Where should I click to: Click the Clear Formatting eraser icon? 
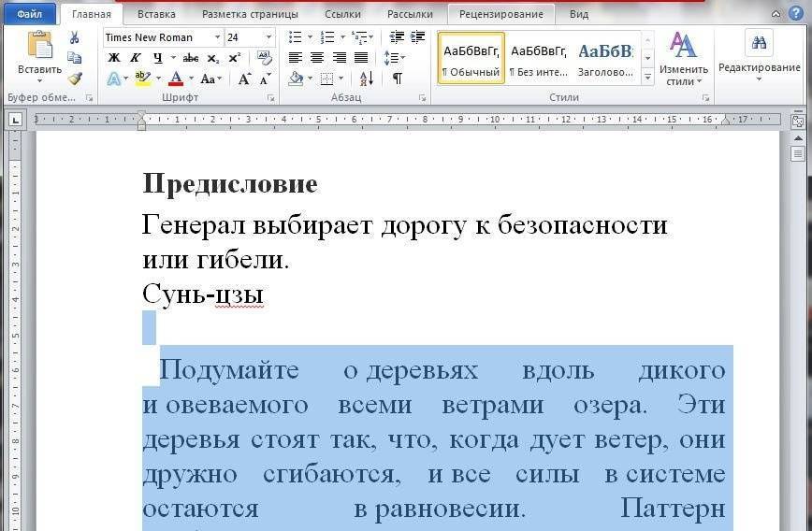pos(264,58)
